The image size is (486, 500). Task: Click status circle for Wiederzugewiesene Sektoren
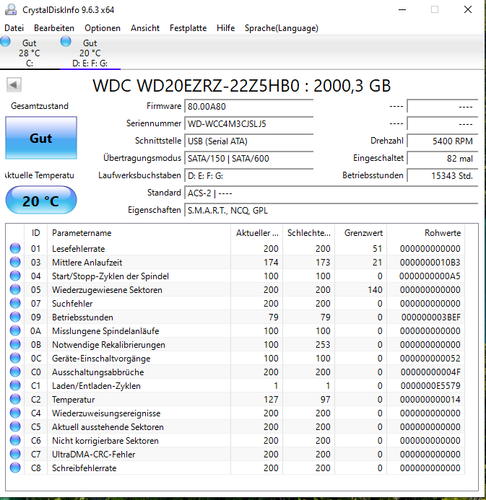point(15,290)
